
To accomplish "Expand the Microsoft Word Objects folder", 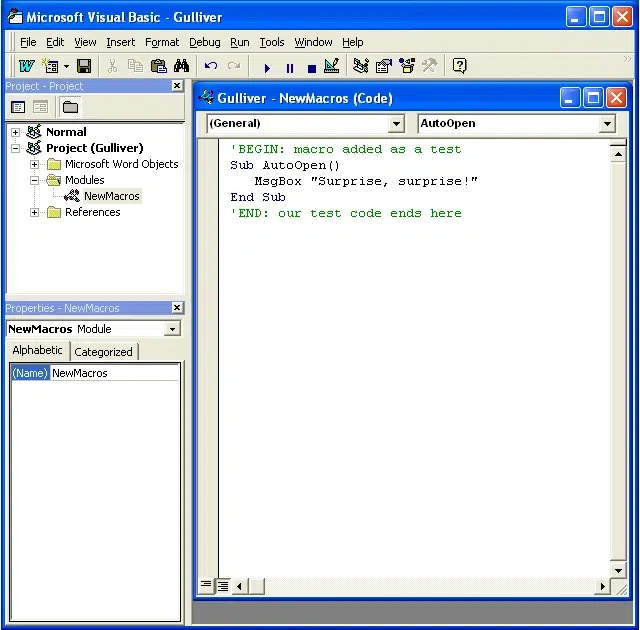I will click(35, 164).
